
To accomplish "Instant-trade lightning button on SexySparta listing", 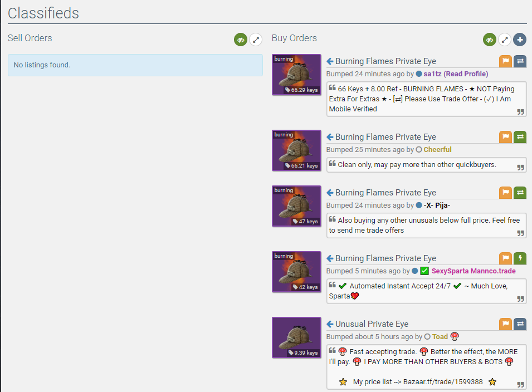I will pos(520,258).
